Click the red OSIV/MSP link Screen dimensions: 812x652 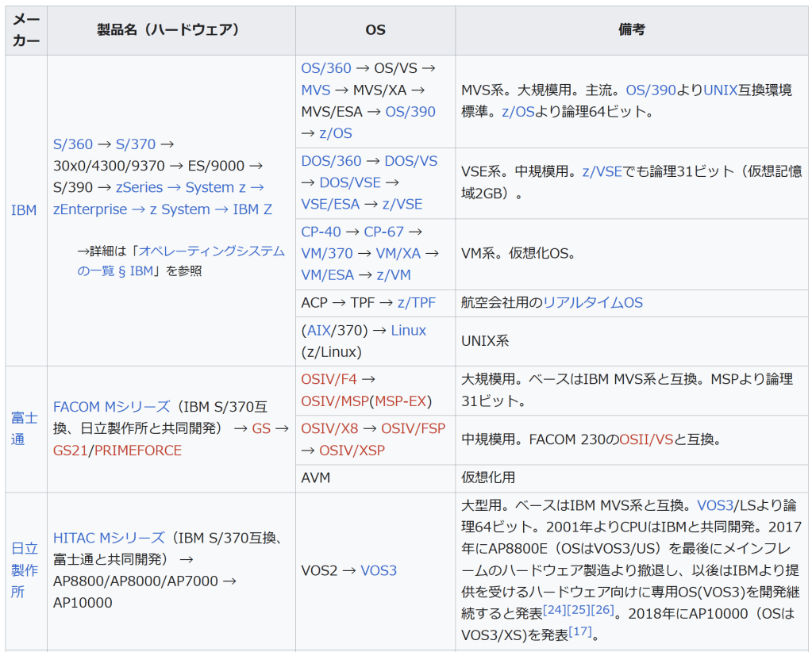point(335,401)
